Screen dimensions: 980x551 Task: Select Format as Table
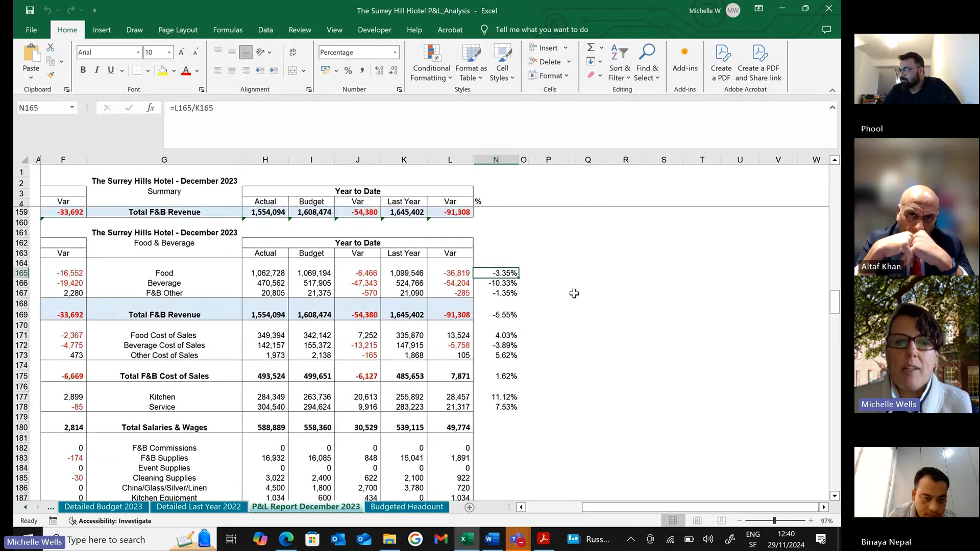pos(470,63)
